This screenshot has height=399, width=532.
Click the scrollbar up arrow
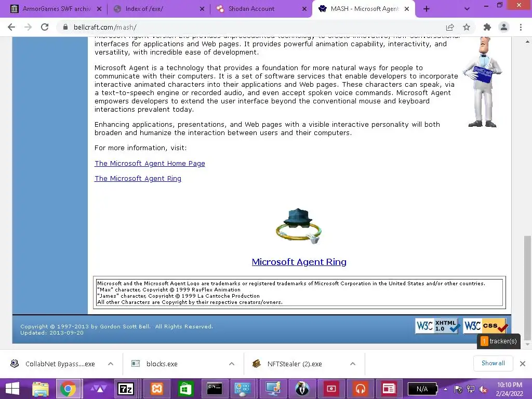point(527,42)
